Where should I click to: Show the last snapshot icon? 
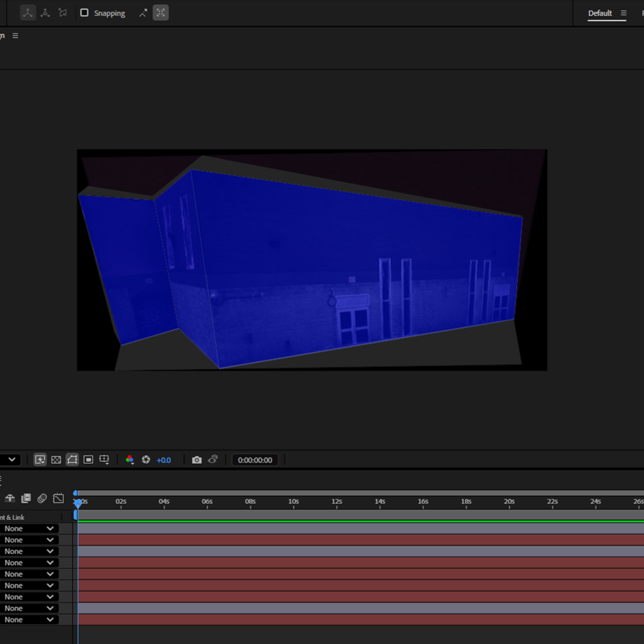pyautogui.click(x=213, y=459)
